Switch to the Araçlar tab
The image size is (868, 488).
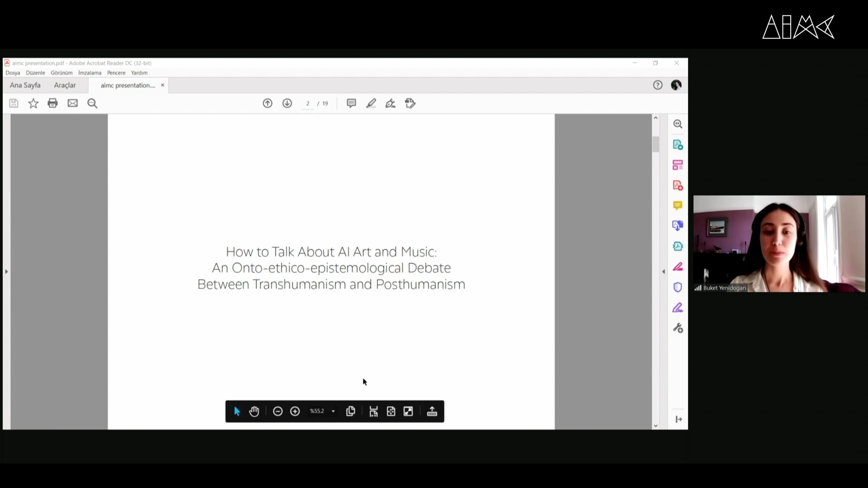pos(65,85)
